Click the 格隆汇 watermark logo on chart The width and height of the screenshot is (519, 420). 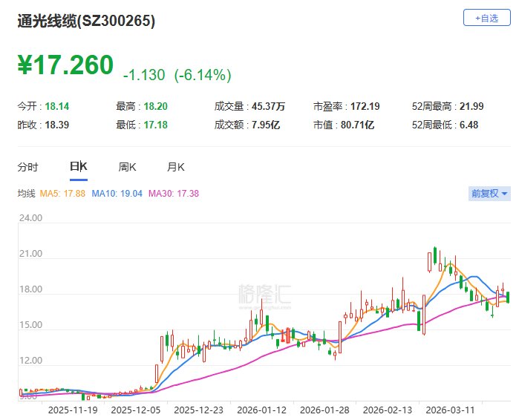(264, 296)
